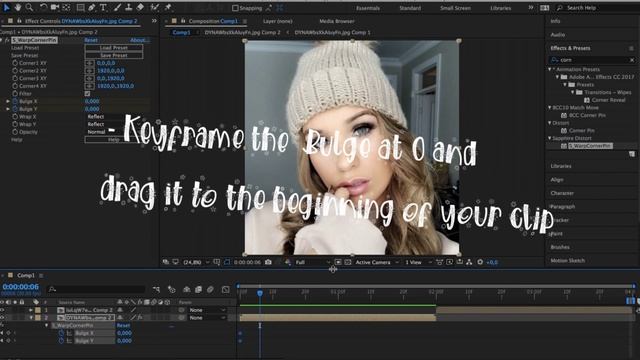Screen dimensions: 640x360
Task: Expand layer 1 twirl triangle
Action: tap(31, 310)
